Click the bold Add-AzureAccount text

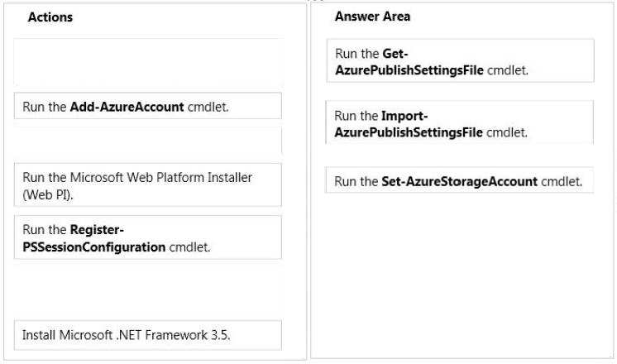127,107
